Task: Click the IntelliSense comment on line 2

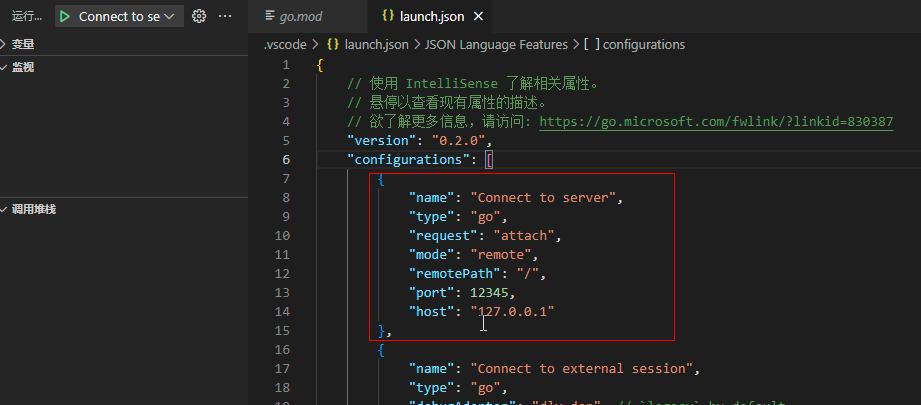Action: point(473,84)
